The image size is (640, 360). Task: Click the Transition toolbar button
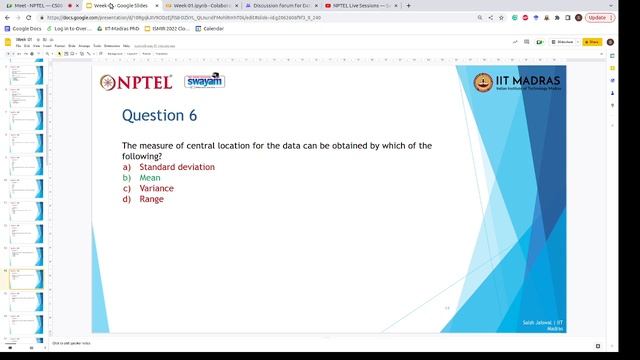[x=162, y=53]
